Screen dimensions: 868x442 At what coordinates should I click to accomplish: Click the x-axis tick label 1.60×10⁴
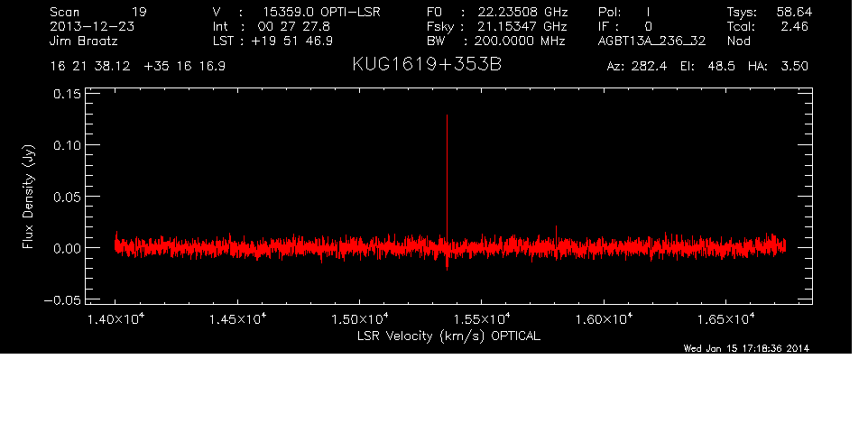tap(604, 318)
